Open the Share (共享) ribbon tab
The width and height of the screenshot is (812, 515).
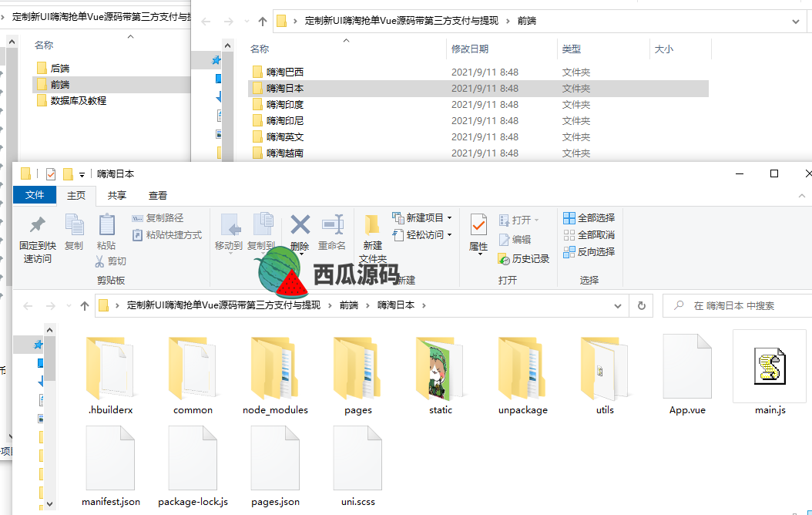117,196
